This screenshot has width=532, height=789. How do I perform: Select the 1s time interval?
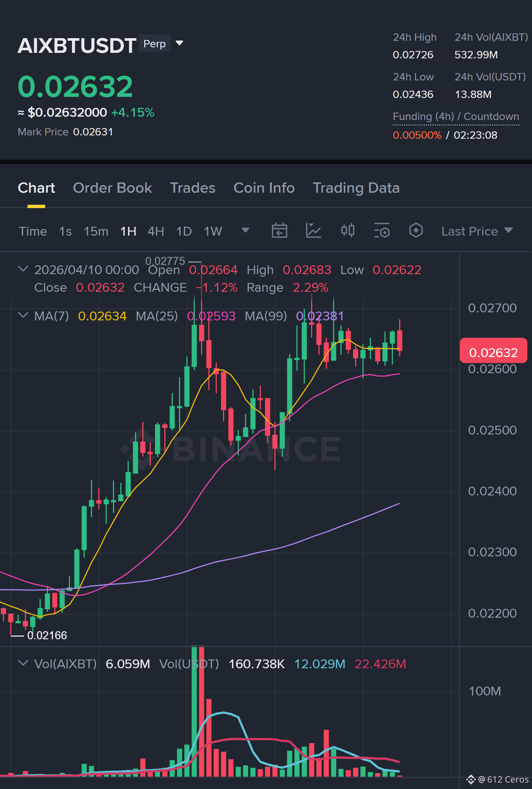click(65, 231)
